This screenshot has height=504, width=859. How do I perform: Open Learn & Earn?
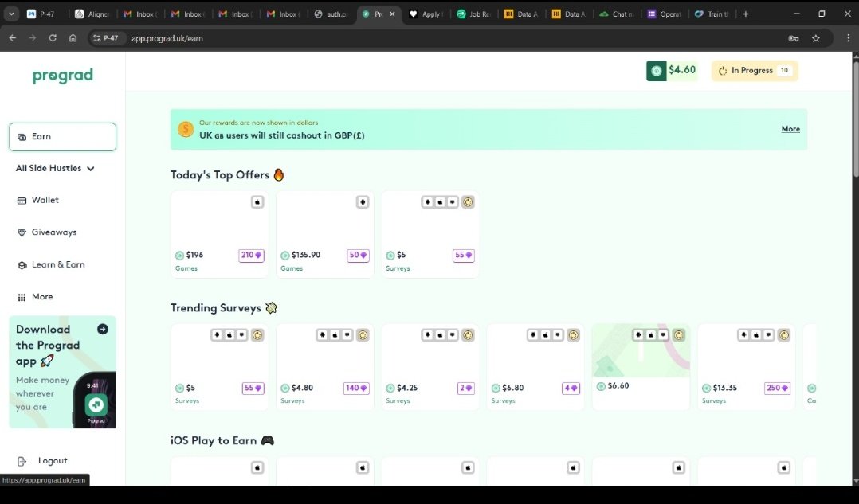pos(51,265)
